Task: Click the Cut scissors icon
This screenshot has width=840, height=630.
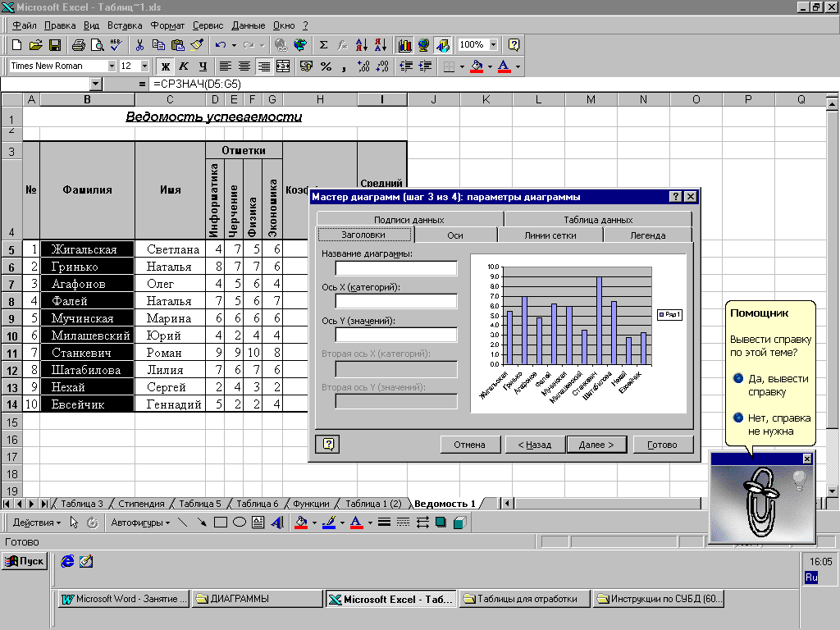Action: coord(139,45)
